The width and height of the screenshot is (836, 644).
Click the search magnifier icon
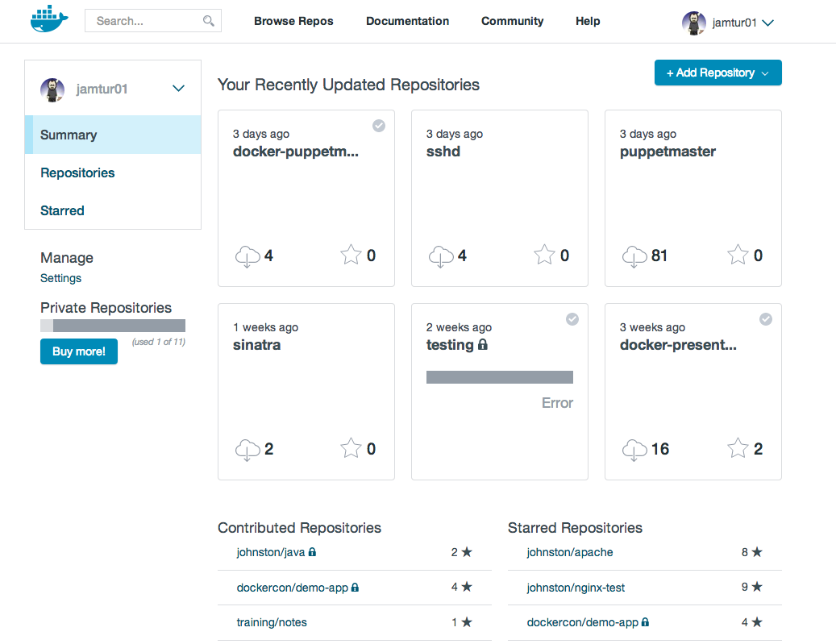pyautogui.click(x=209, y=21)
